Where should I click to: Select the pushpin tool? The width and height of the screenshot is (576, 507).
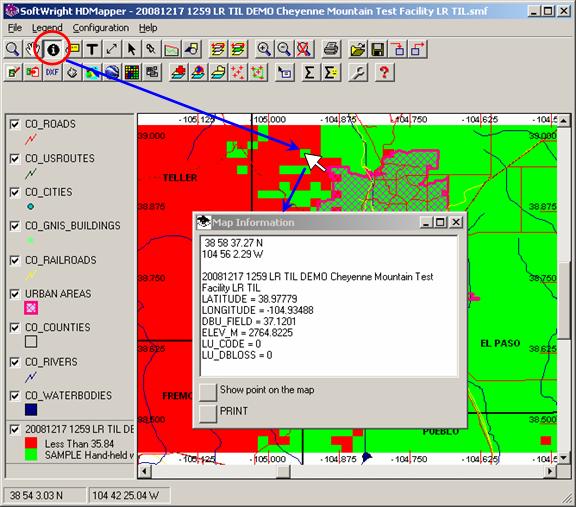click(x=151, y=49)
